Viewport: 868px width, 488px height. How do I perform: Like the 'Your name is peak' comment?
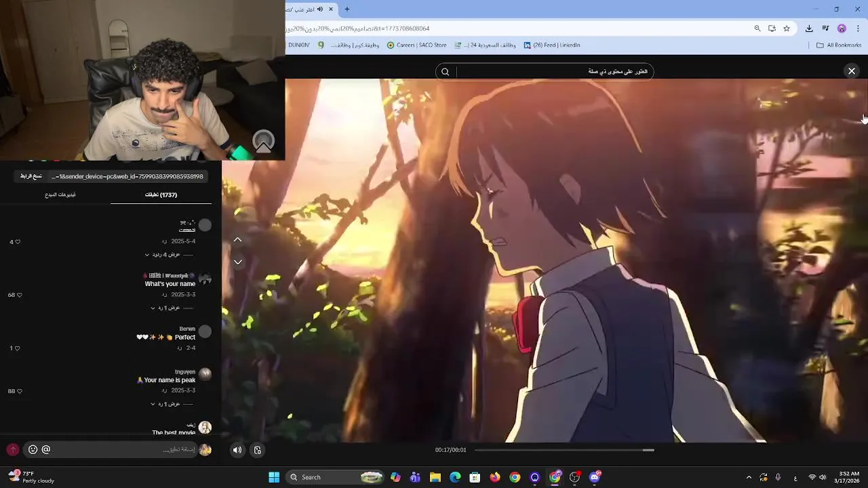point(19,391)
